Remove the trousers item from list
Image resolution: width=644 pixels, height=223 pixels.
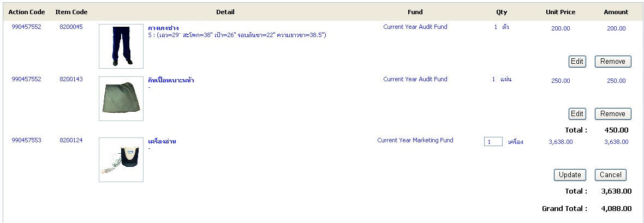click(x=612, y=62)
